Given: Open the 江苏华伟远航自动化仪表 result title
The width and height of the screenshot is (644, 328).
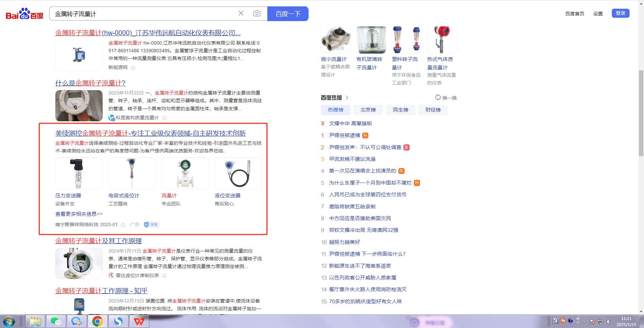Looking at the screenshot, I should (x=148, y=33).
